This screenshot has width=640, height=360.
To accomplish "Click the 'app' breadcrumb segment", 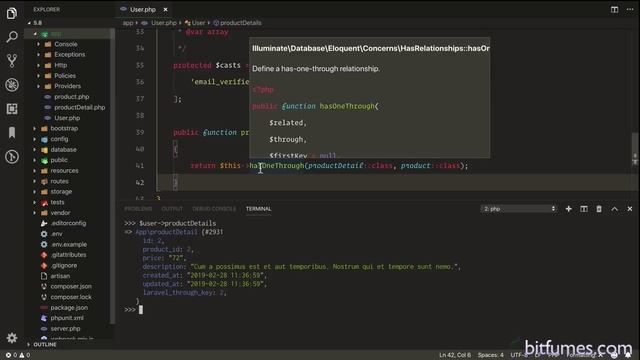I will pos(128,23).
